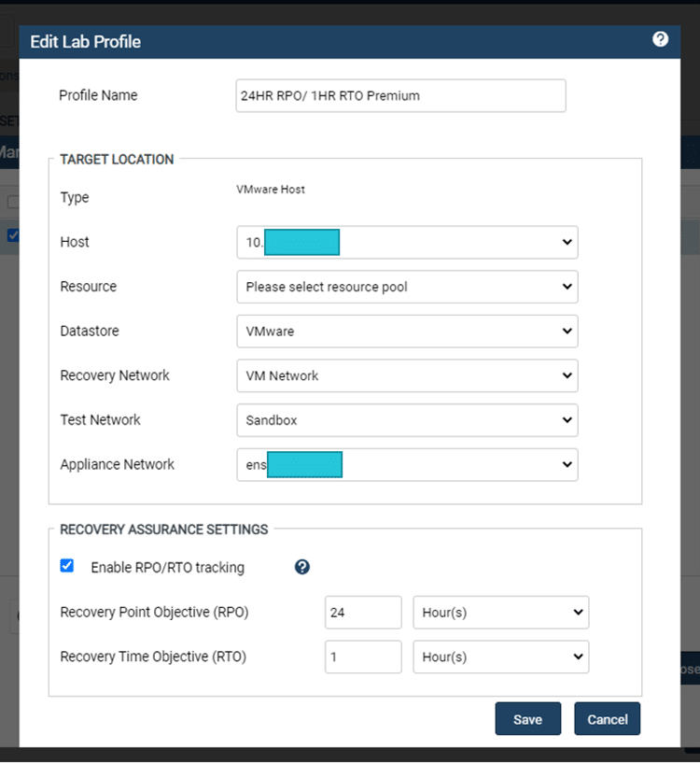Click the RTO value field showing 1
Image resolution: width=700 pixels, height=763 pixels.
363,657
